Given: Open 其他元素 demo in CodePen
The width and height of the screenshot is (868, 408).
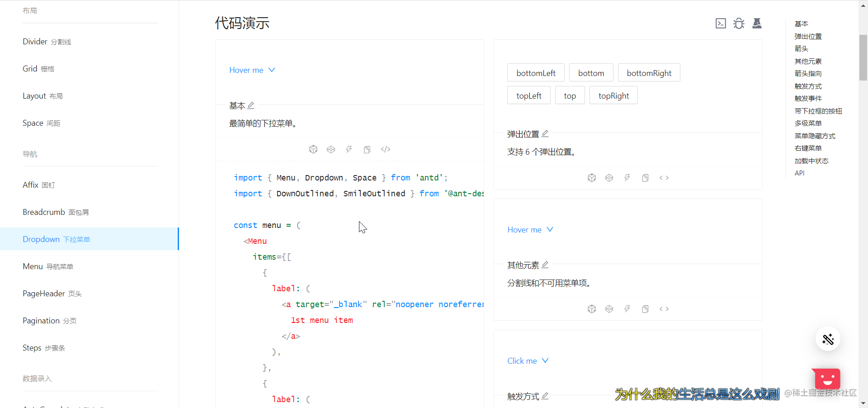Looking at the screenshot, I should coord(609,309).
